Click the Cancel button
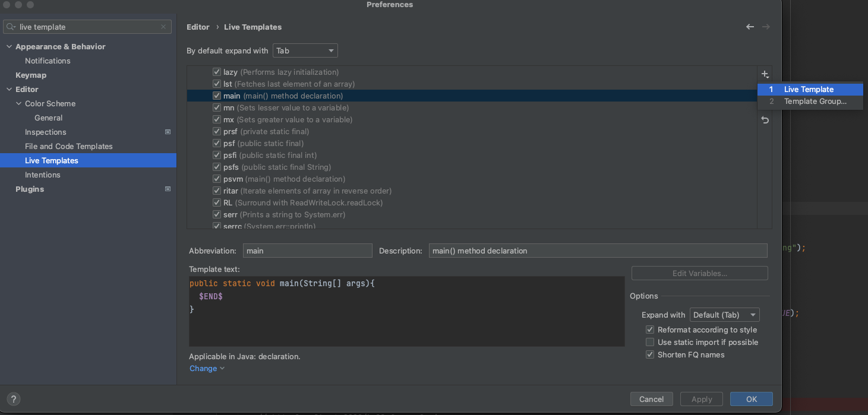This screenshot has width=868, height=415. tap(651, 399)
